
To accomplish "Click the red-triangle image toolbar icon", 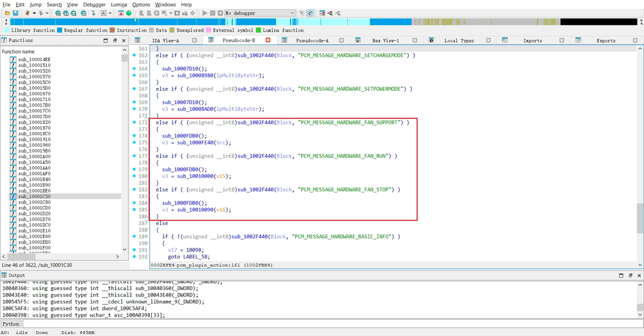I will point(121,13).
